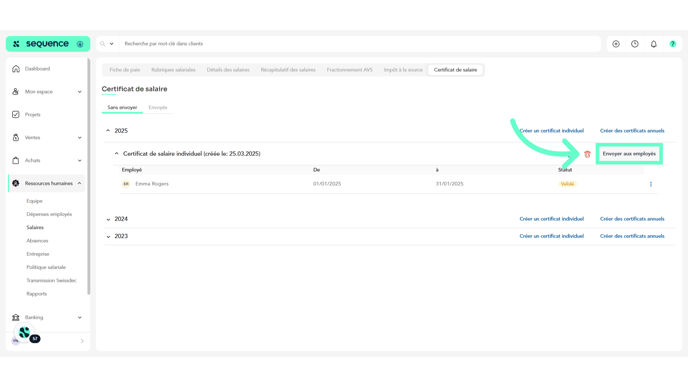Viewport: 688px width, 387px height.
Task: Open the Dashboard home icon
Action: pyautogui.click(x=16, y=69)
